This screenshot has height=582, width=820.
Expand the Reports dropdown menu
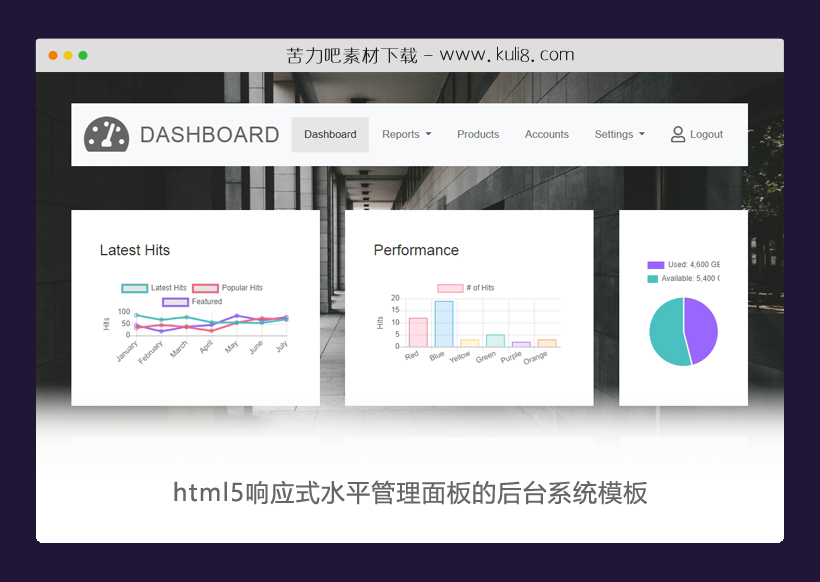(x=406, y=134)
